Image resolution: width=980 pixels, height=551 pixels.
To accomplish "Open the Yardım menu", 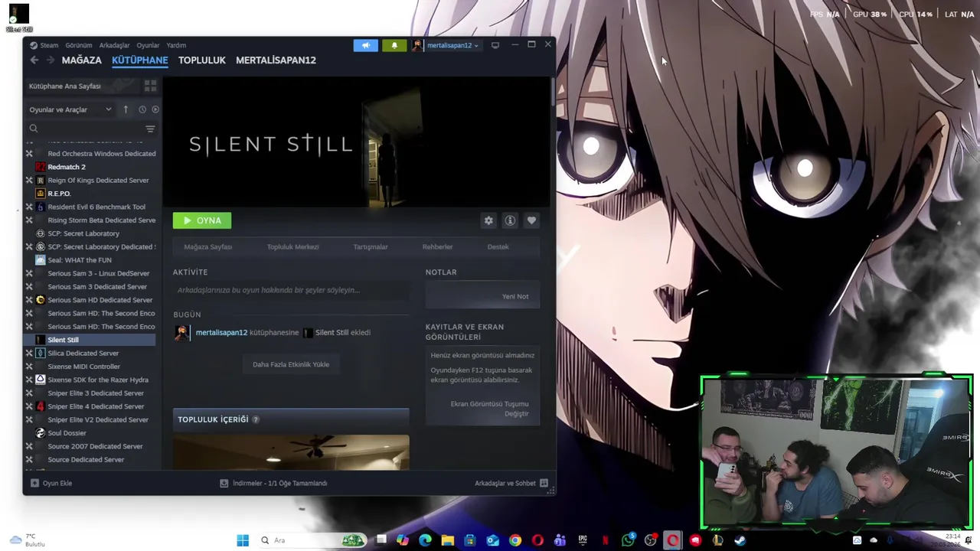I will point(176,45).
